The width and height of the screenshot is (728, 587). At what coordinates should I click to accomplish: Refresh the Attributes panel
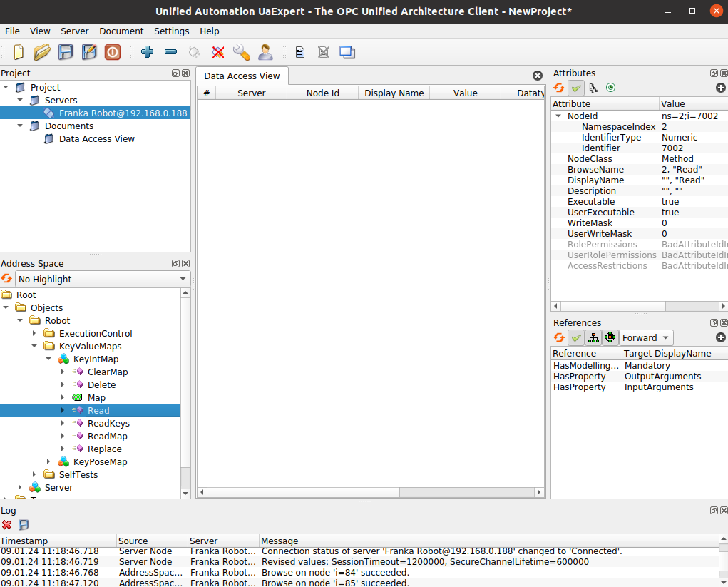(x=559, y=88)
